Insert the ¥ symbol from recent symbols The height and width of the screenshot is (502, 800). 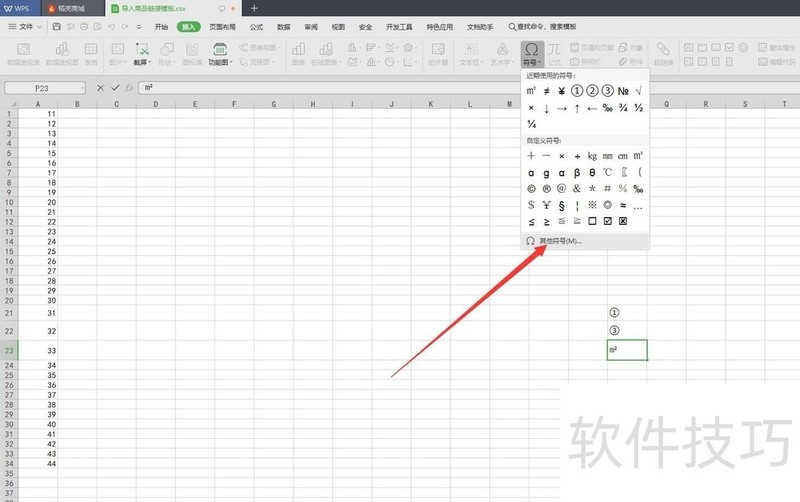(562, 91)
